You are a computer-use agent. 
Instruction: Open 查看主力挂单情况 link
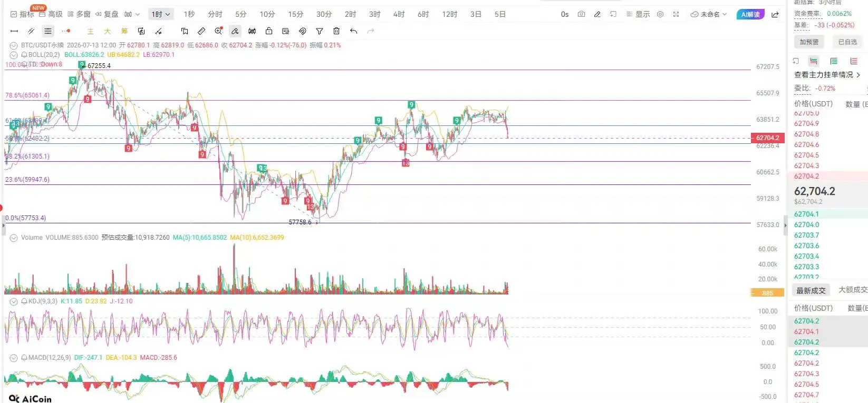[x=827, y=75]
